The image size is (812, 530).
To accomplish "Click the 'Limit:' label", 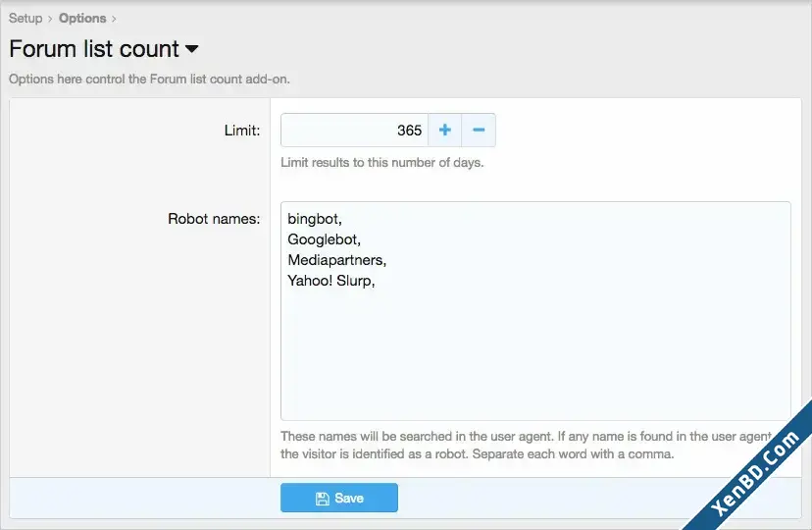I will pos(242,131).
